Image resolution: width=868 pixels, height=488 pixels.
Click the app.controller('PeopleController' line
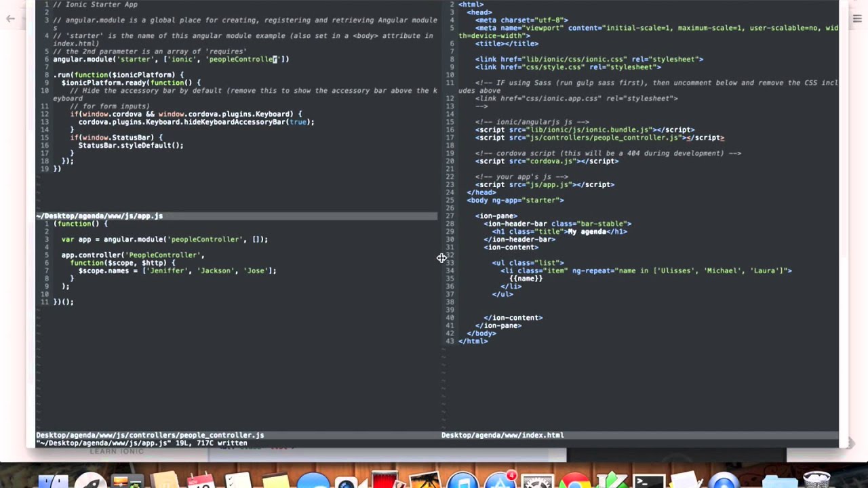[133, 255]
